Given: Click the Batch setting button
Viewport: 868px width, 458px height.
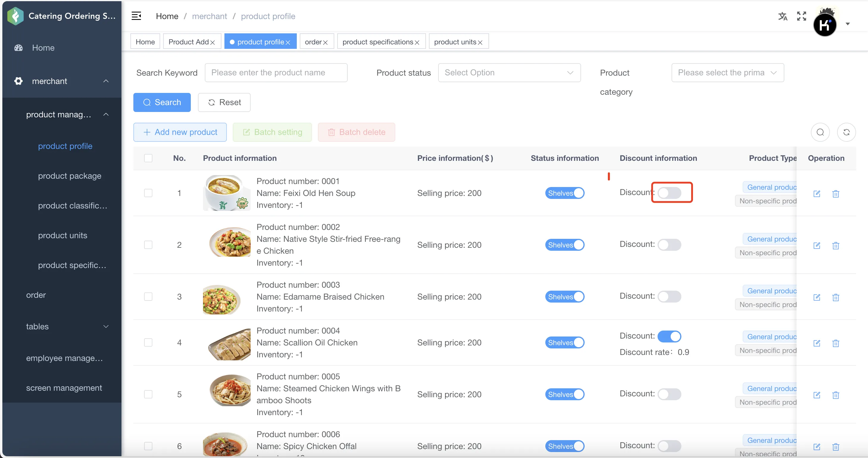Looking at the screenshot, I should 272,132.
